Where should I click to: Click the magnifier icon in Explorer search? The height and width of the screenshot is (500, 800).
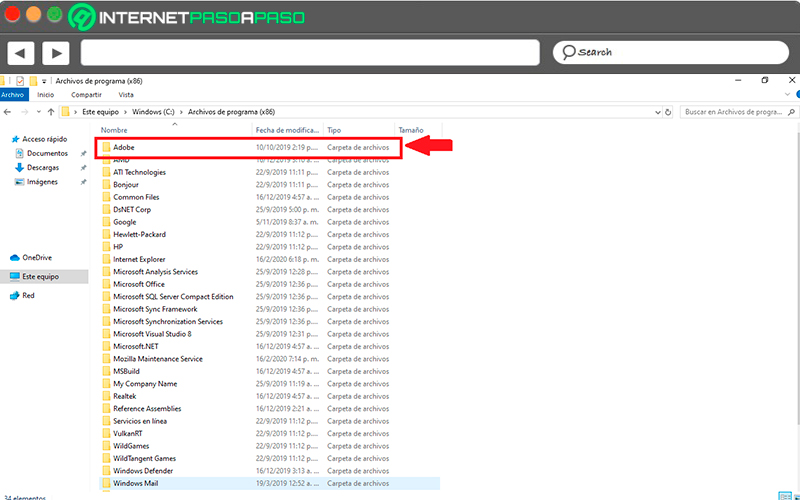coord(791,112)
